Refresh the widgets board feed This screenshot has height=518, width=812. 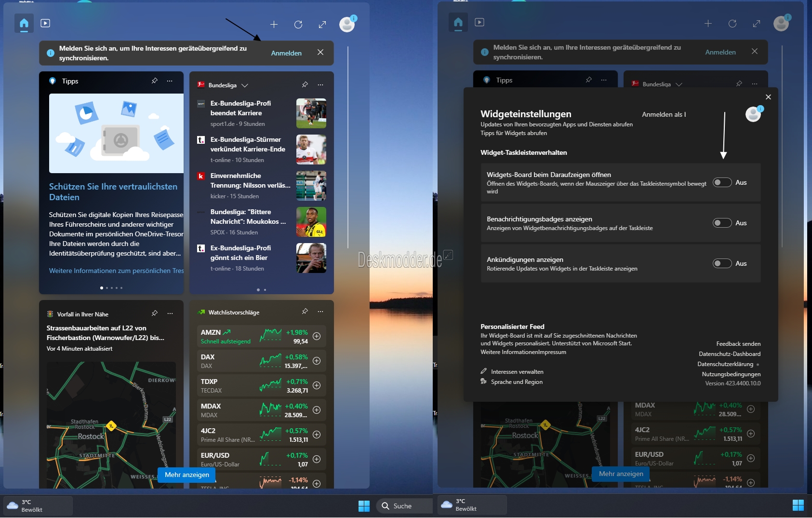[x=298, y=24]
